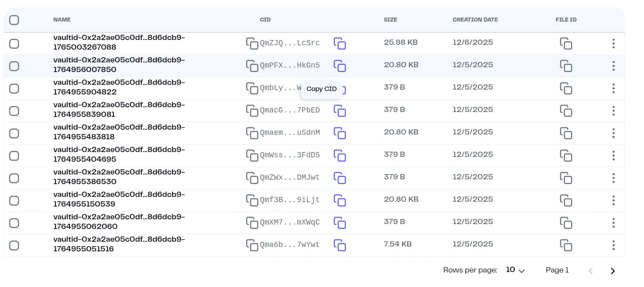Click gray copy icon before QmXM7...mXWqC

252,222
